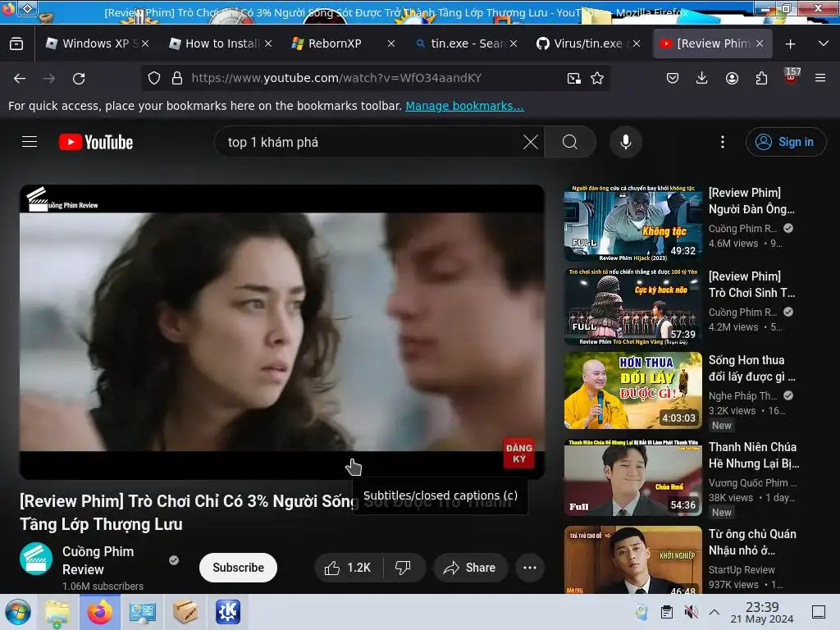Reload the page with the refresh icon

[x=79, y=78]
